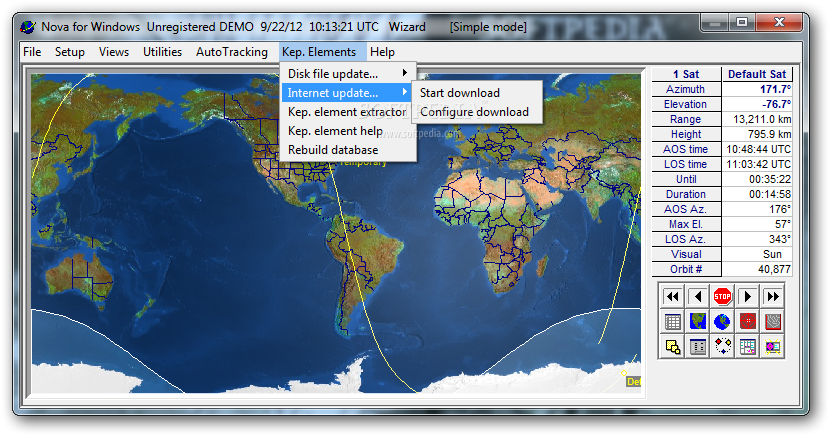Click the fast forward double-arrow button
The image size is (830, 436).
pos(772,296)
